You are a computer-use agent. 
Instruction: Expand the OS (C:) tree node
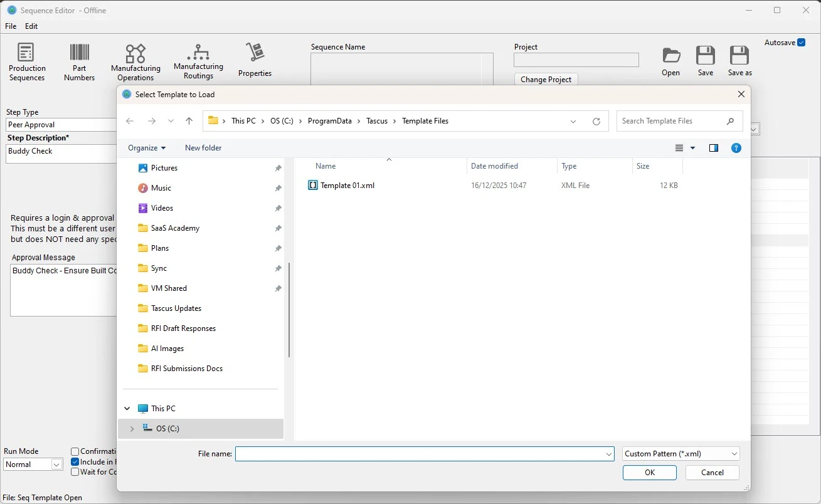point(132,429)
